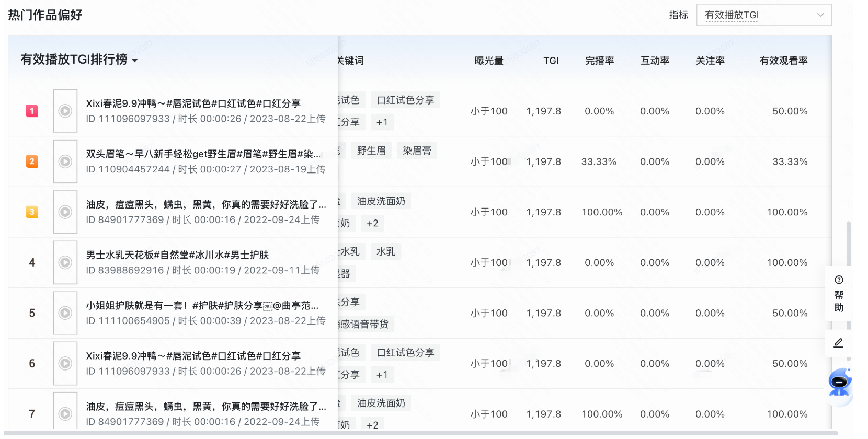Play the rank 1 Xixi春泥 video thumbnail

point(65,111)
